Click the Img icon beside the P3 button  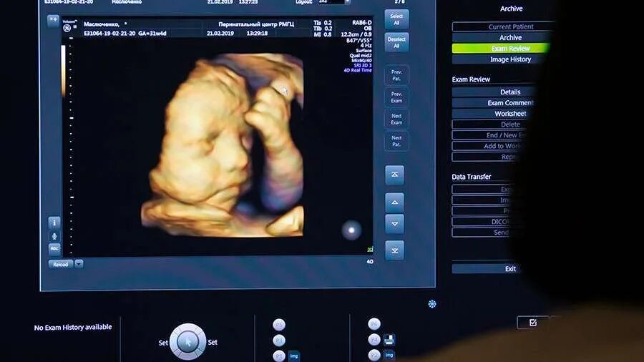coord(293,356)
